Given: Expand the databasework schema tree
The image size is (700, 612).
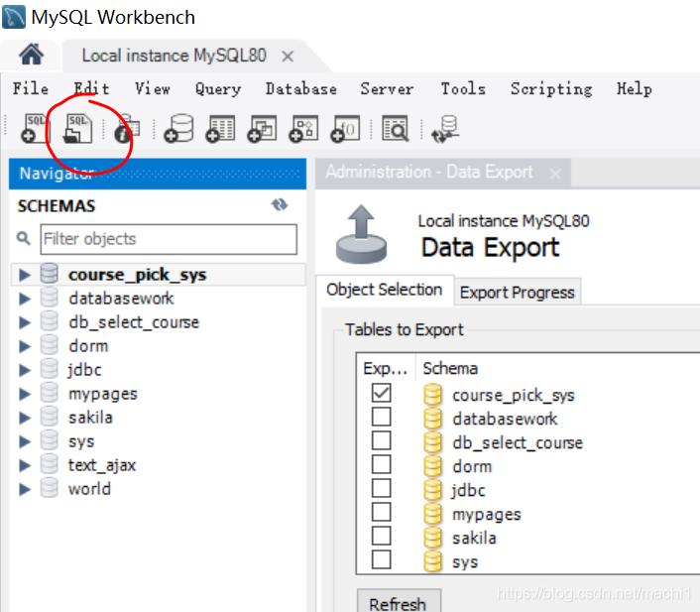Looking at the screenshot, I should (25, 299).
